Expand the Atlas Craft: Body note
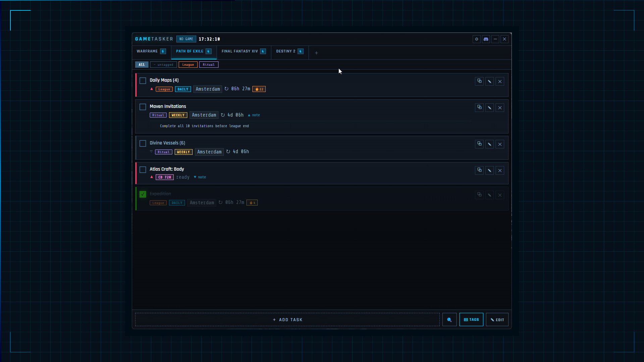This screenshot has height=362, width=644. pyautogui.click(x=200, y=177)
